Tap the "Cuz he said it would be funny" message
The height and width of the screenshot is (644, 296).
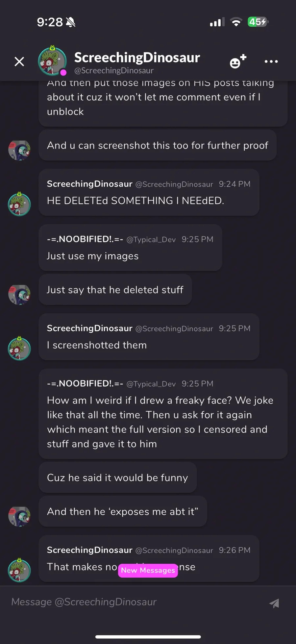pyautogui.click(x=117, y=478)
